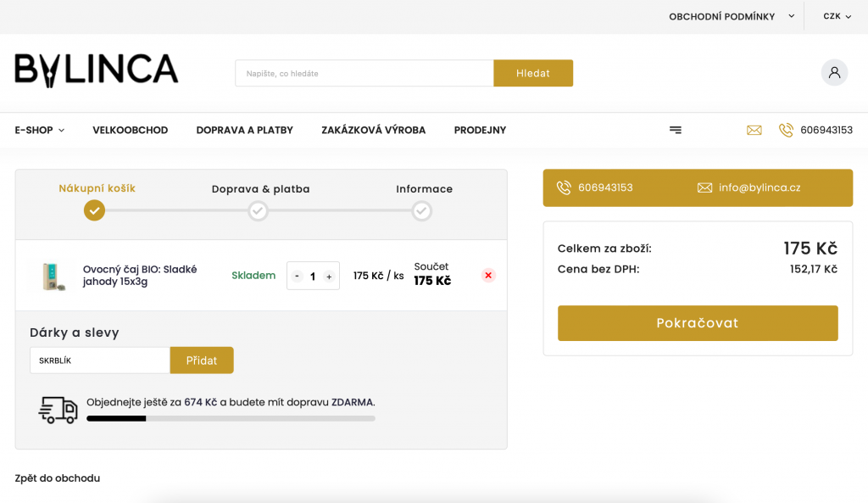Select the Doprava & platba step label
Screen dimensions: 868x503
[261, 189]
